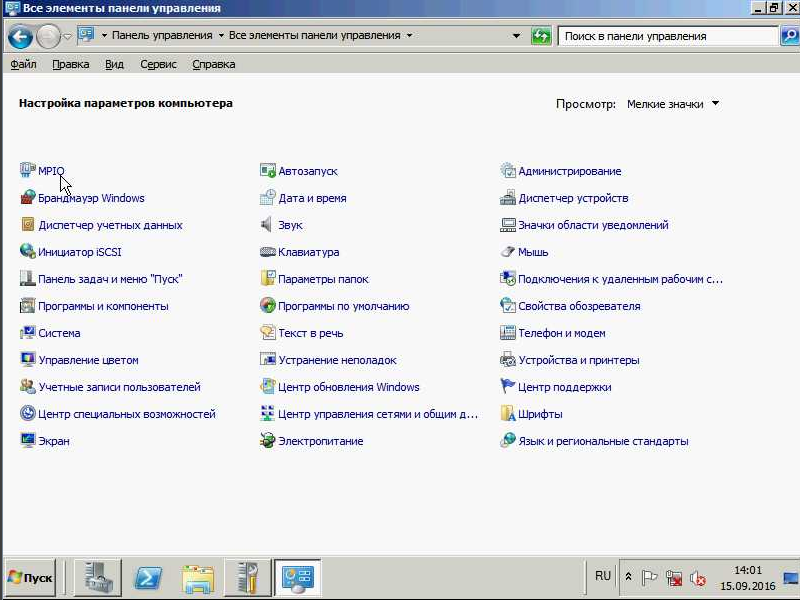Open Server Manager from the taskbar
The image size is (800, 600).
[98, 578]
